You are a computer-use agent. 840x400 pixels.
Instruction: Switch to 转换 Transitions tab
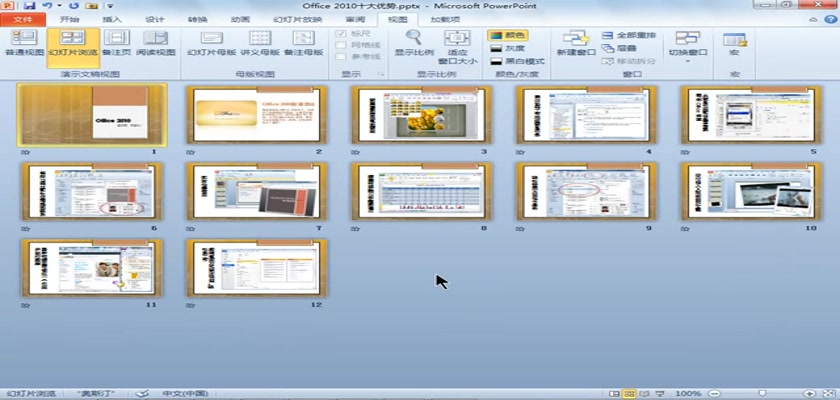pos(197,19)
